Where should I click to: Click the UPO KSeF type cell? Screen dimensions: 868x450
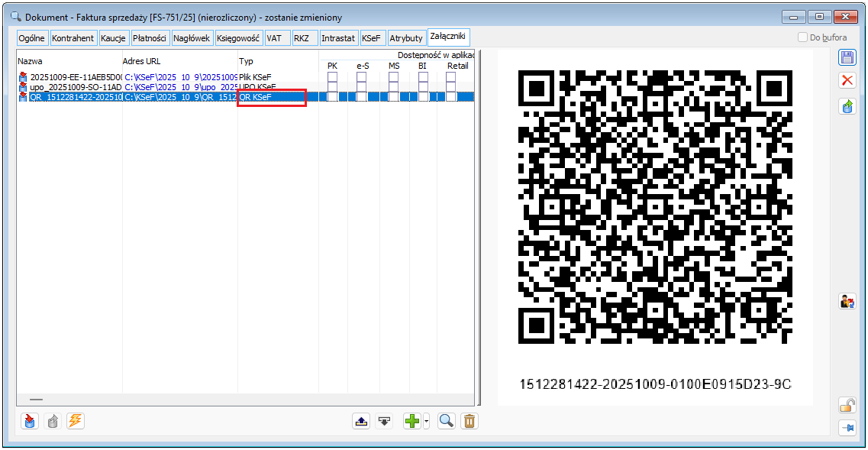(257, 86)
